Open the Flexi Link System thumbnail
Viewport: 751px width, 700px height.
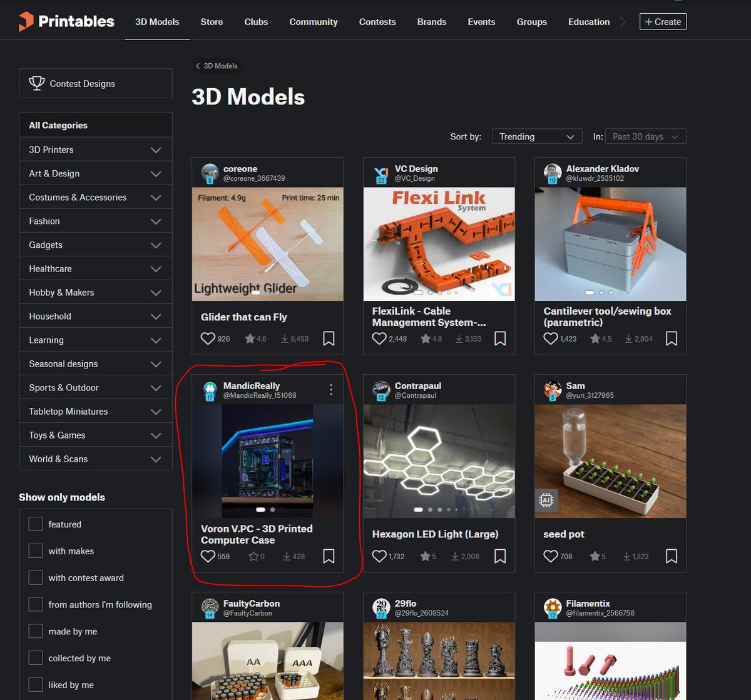(439, 244)
